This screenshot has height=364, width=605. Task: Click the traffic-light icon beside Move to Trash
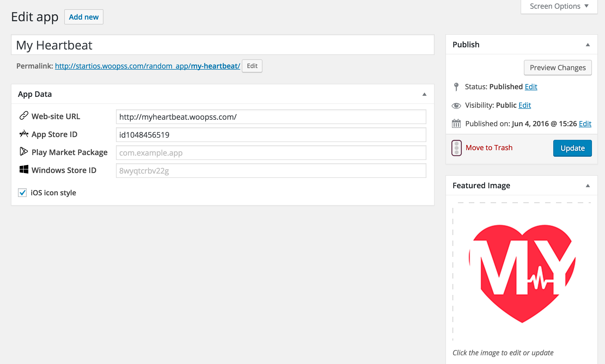457,148
